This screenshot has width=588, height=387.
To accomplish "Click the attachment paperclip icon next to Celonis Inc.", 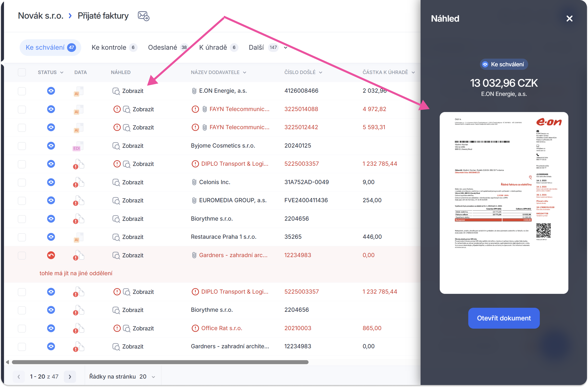I will [x=194, y=182].
